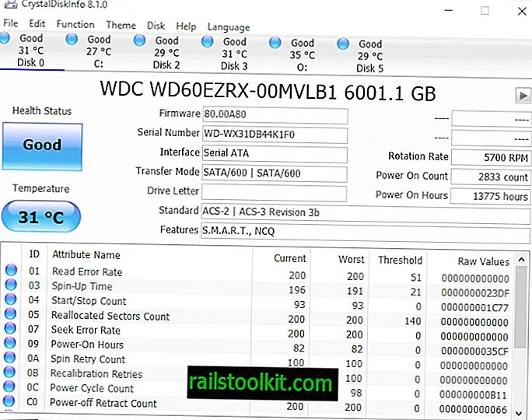Open the Edit menu
Screen dimensions: 532x420
click(37, 24)
